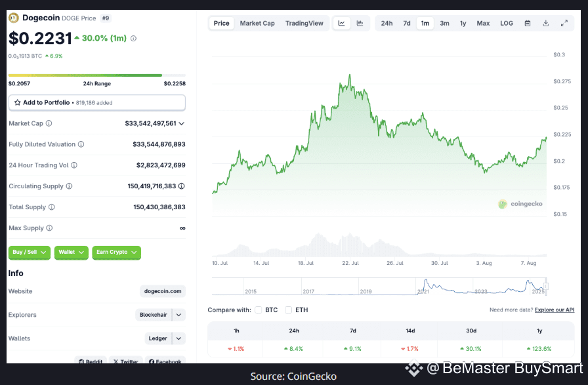The image size is (588, 385).
Task: Click the 150,430,386,383 total supply value
Action: [x=159, y=207]
